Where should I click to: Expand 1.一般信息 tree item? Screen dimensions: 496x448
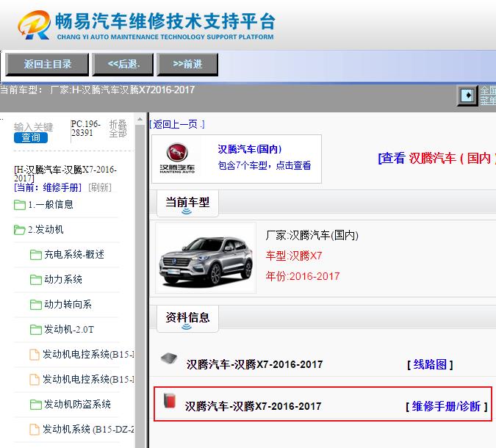point(51,205)
